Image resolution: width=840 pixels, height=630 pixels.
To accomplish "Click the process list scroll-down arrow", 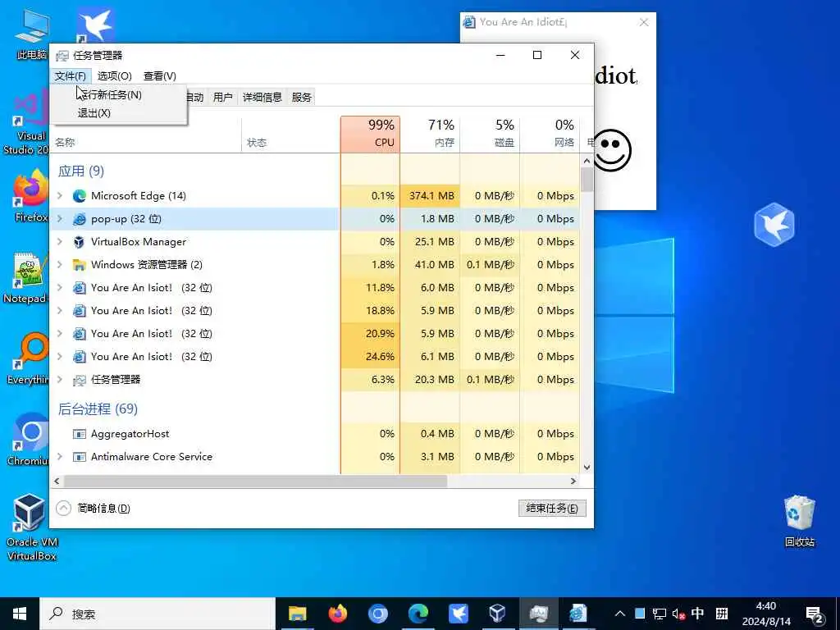I will pos(587,467).
